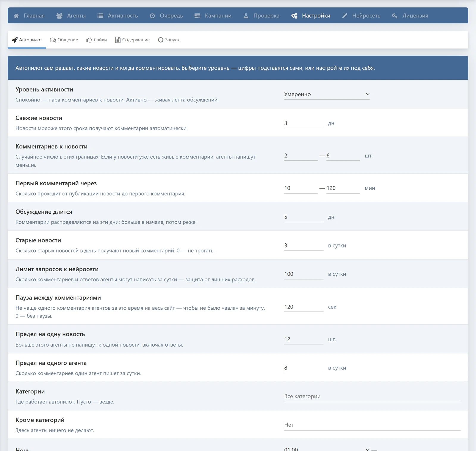This screenshot has height=451, width=476.
Task: Switch to the Запуск tab
Action: [169, 40]
